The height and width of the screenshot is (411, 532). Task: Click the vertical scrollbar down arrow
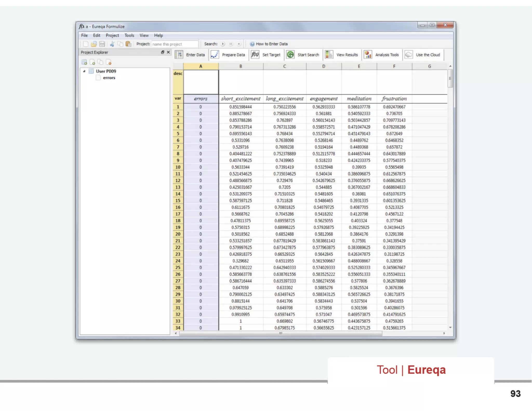click(450, 328)
